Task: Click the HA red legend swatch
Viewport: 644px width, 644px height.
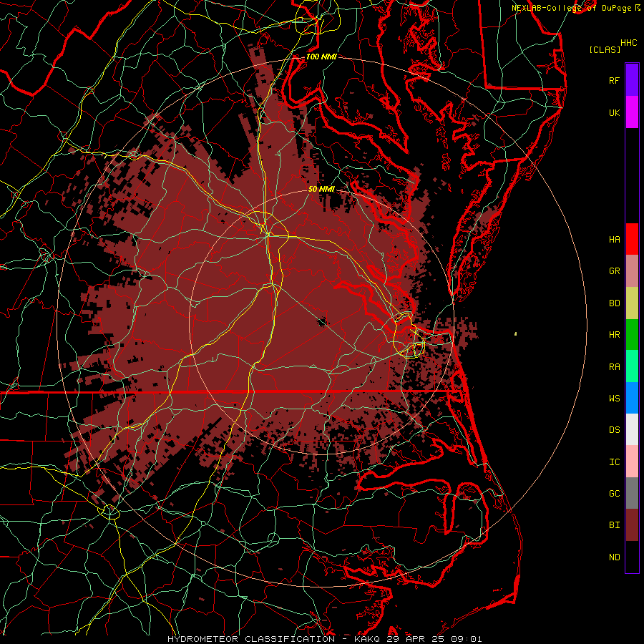Action: tap(632, 239)
